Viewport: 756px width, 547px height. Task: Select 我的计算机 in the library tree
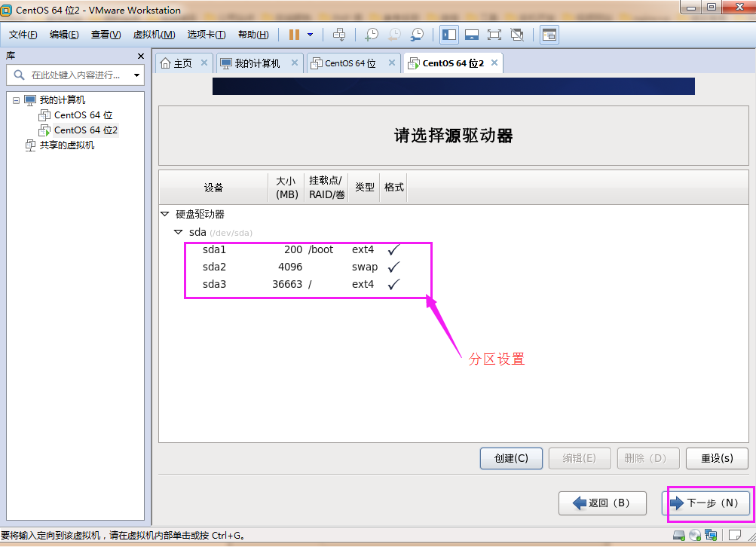click(63, 99)
